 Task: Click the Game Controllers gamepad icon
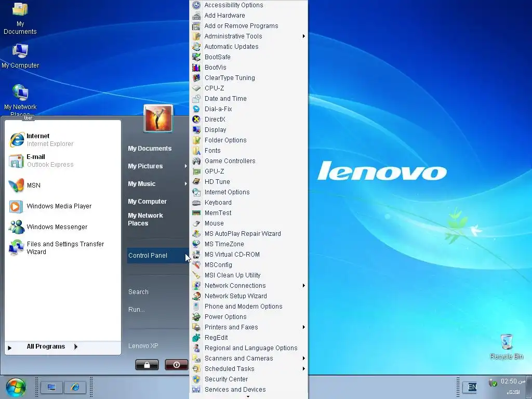click(196, 161)
